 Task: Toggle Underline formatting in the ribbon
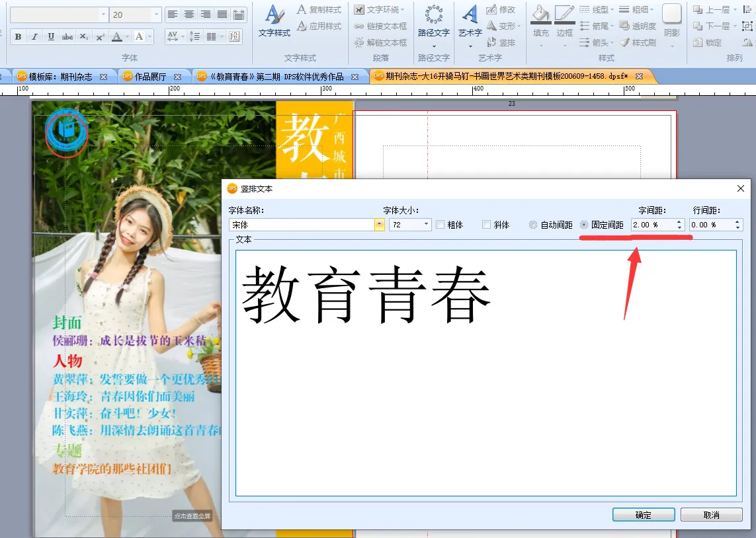coord(51,36)
